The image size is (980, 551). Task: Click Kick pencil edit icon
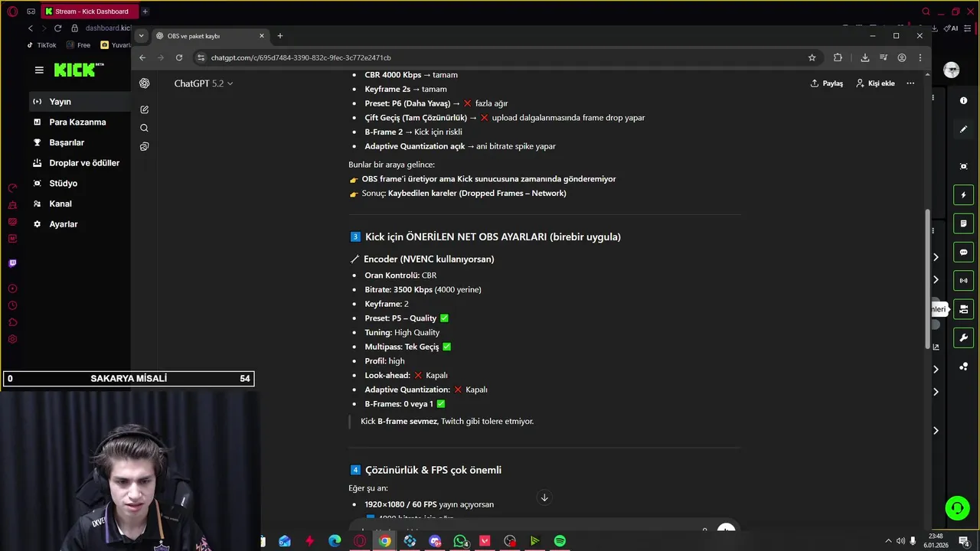(x=964, y=129)
